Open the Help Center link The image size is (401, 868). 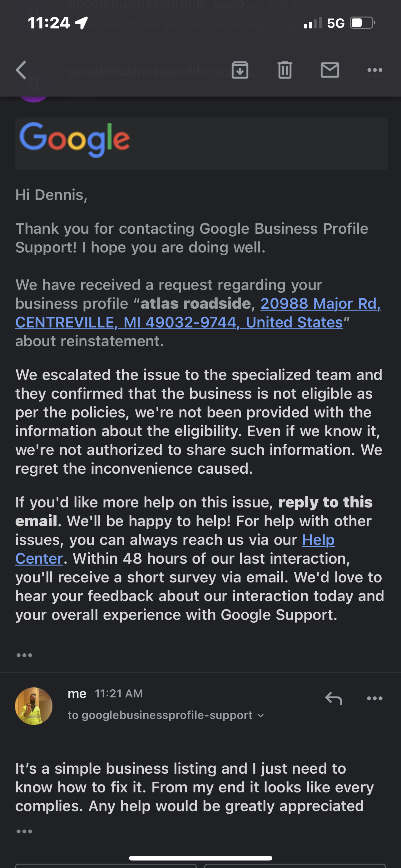coord(318,540)
